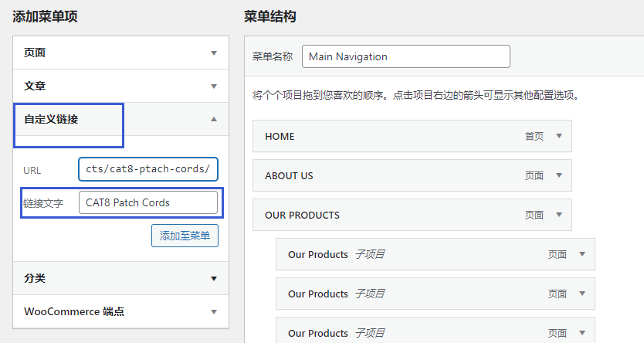Expand second Our Products sub-item arrow
644x343 pixels.
(x=582, y=294)
